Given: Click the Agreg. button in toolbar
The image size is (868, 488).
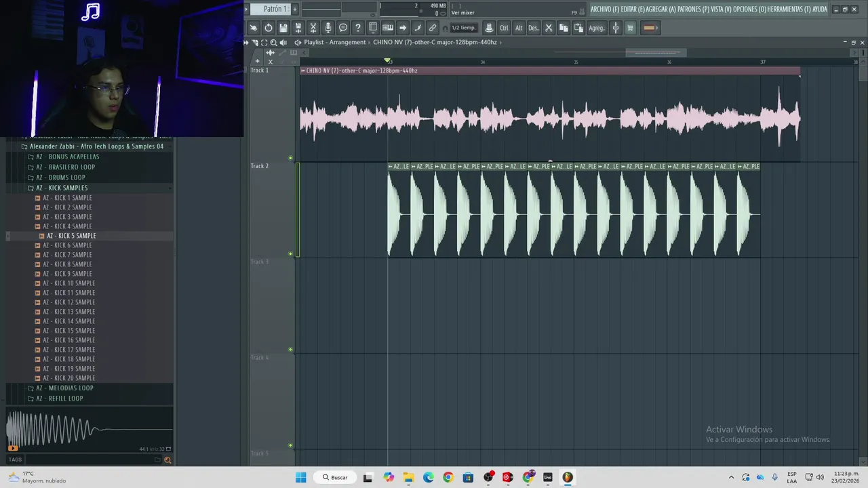Looking at the screenshot, I should coord(597,28).
